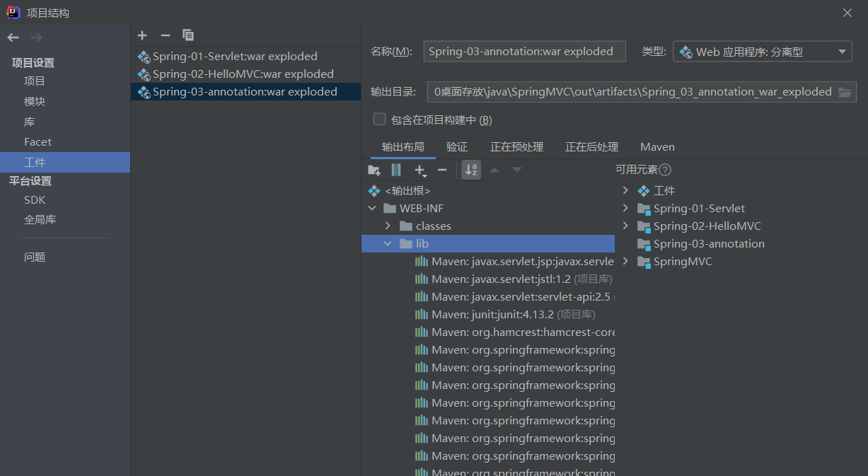Click Spring-01-Servlet artifact icon in list
This screenshot has height=476, width=868.
pyautogui.click(x=144, y=57)
